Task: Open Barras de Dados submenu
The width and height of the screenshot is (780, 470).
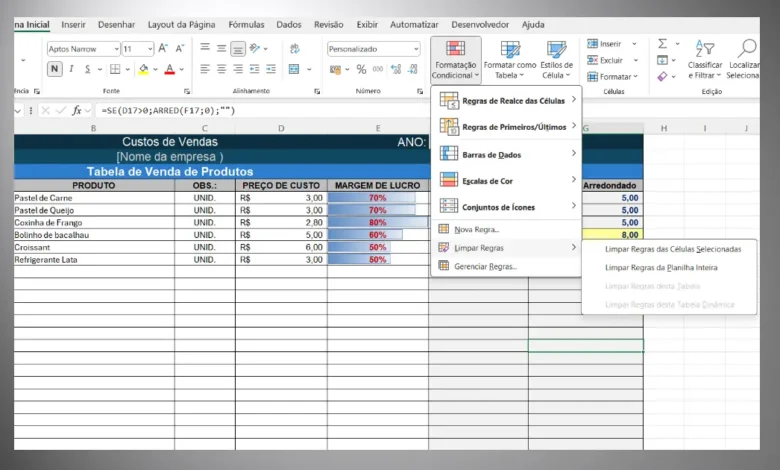Action: point(506,154)
